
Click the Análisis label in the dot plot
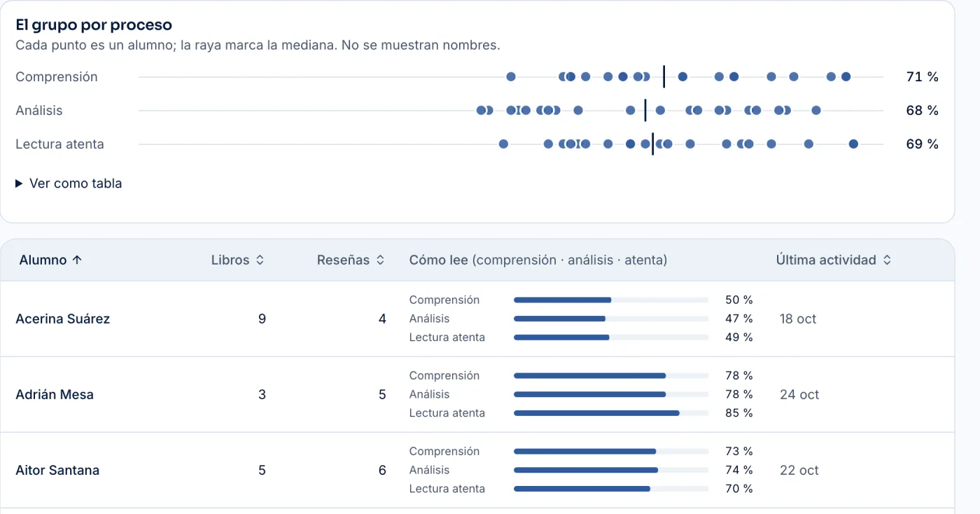coord(39,111)
